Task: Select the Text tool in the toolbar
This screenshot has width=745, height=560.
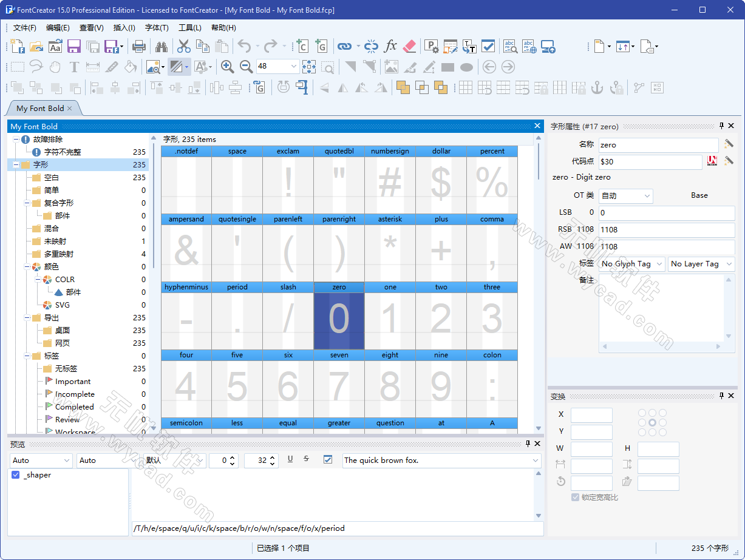Action: (x=74, y=67)
